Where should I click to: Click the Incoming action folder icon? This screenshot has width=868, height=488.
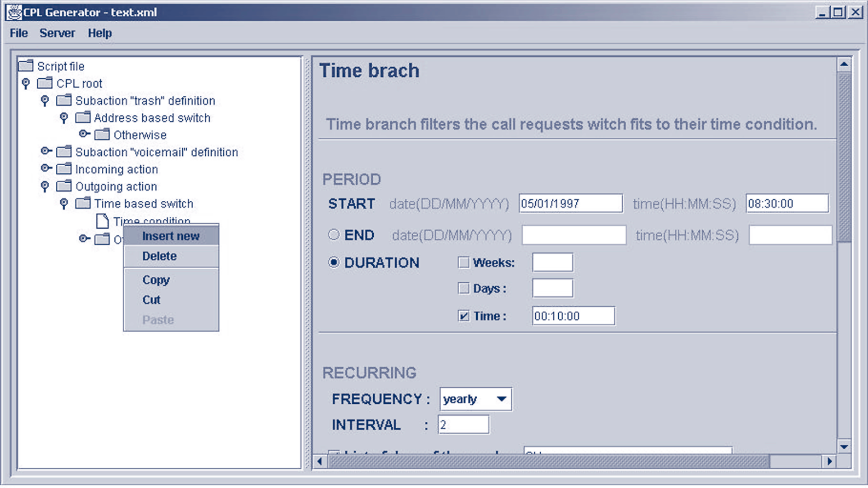tap(64, 169)
